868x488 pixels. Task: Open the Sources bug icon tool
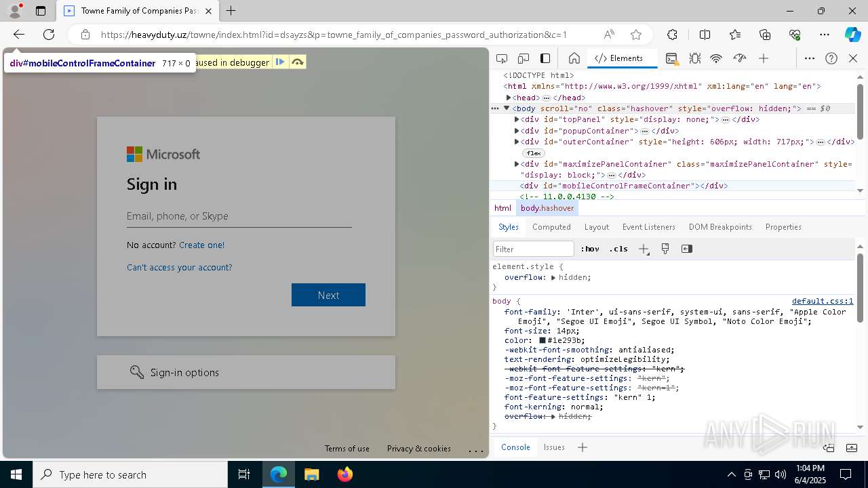pyautogui.click(x=694, y=58)
